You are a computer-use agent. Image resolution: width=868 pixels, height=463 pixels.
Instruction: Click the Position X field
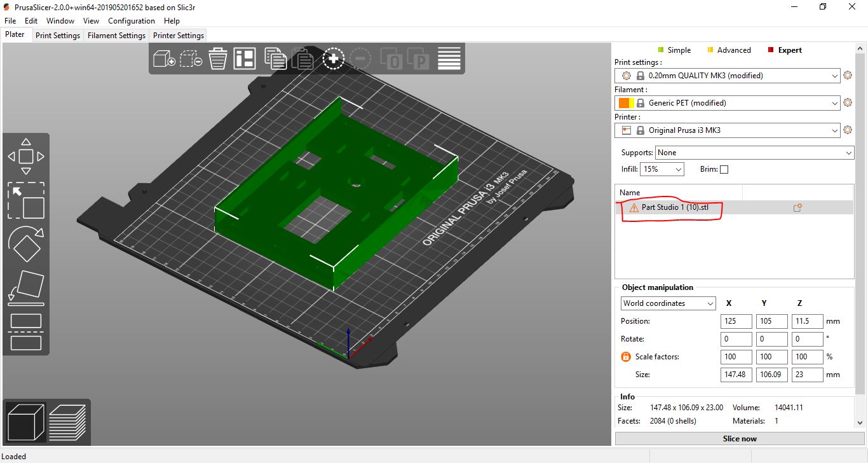point(736,321)
